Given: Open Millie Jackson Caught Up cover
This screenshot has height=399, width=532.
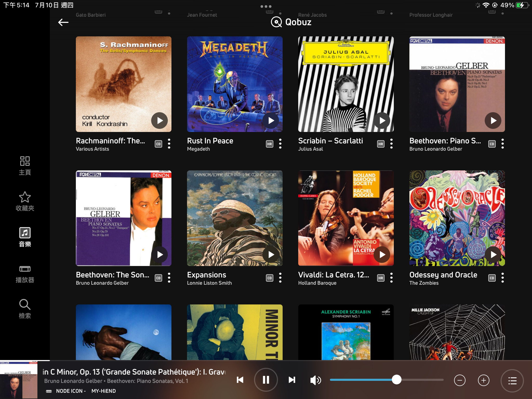Looking at the screenshot, I should 457,332.
